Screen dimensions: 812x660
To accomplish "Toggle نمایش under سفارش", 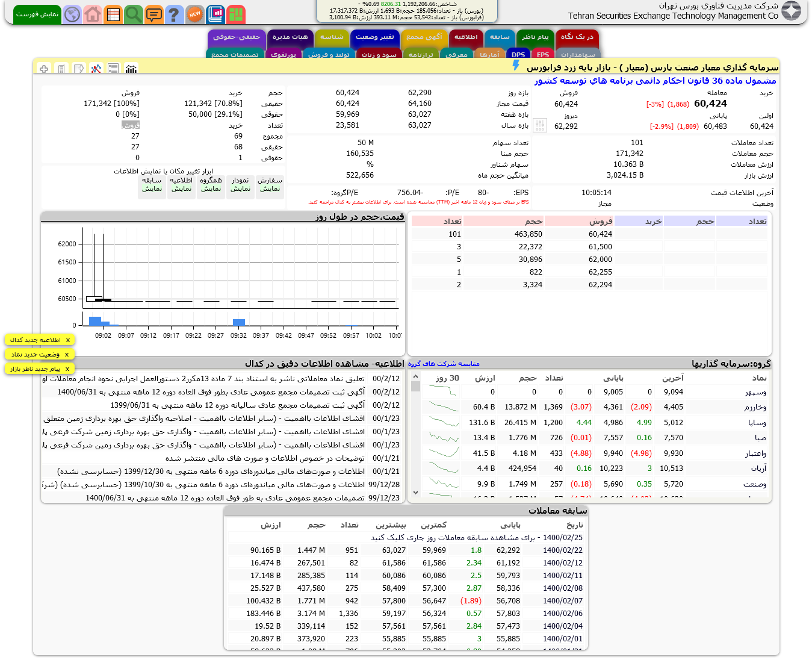I will [x=270, y=188].
